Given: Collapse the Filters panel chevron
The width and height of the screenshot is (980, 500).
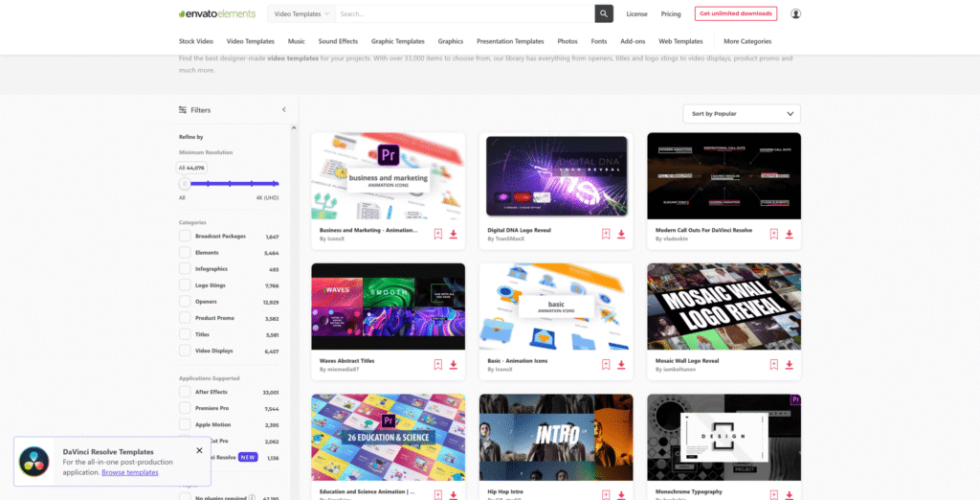Looking at the screenshot, I should click(x=283, y=109).
